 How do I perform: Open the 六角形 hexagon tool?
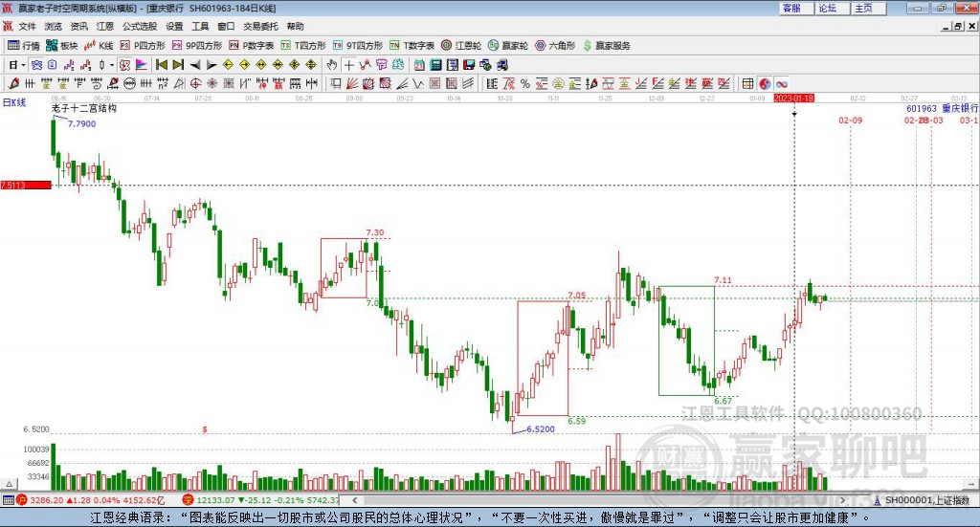(555, 46)
